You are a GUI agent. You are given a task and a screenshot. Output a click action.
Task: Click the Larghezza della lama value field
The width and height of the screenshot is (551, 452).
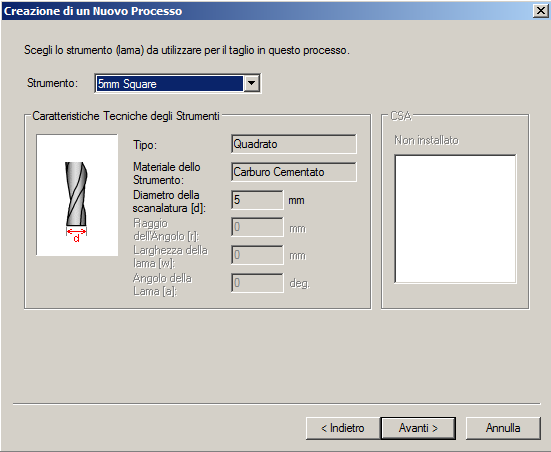point(257,255)
